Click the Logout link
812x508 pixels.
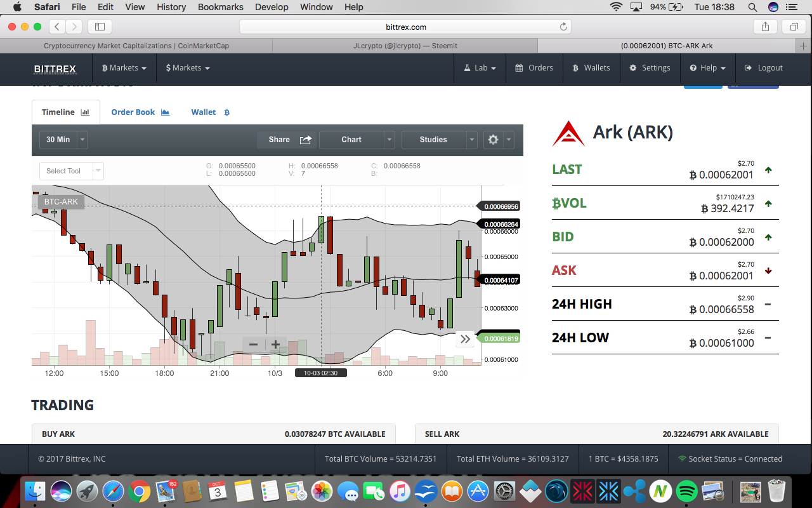(764, 68)
